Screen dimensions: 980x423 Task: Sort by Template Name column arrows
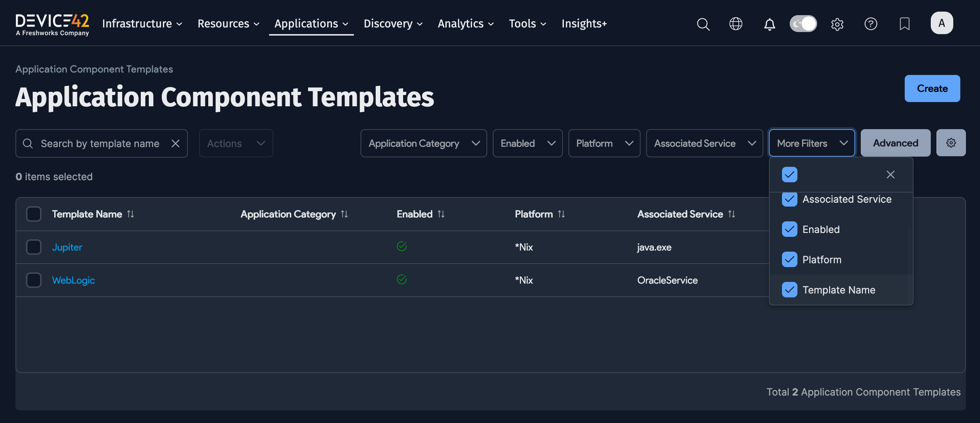(x=131, y=214)
